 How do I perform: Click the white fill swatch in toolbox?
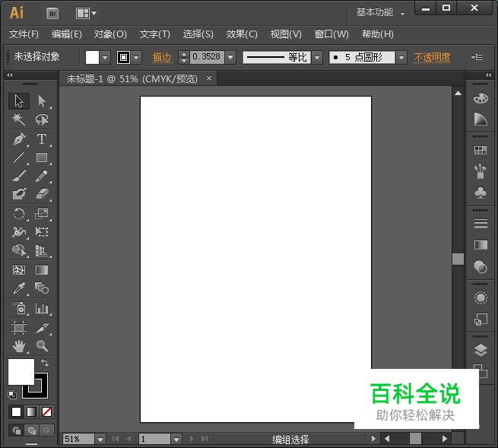click(19, 371)
